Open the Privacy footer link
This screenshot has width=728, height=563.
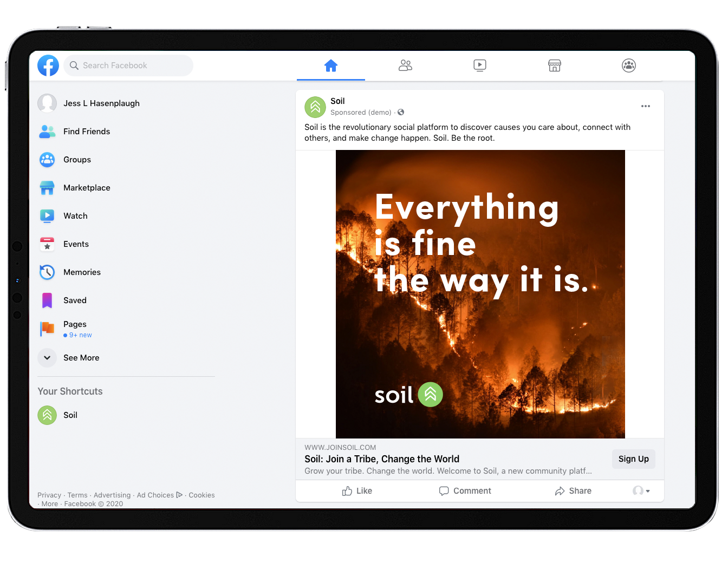click(49, 495)
